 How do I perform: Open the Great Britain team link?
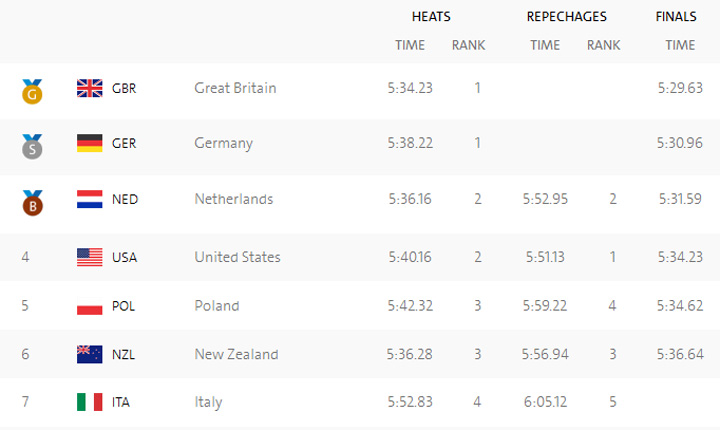(235, 88)
